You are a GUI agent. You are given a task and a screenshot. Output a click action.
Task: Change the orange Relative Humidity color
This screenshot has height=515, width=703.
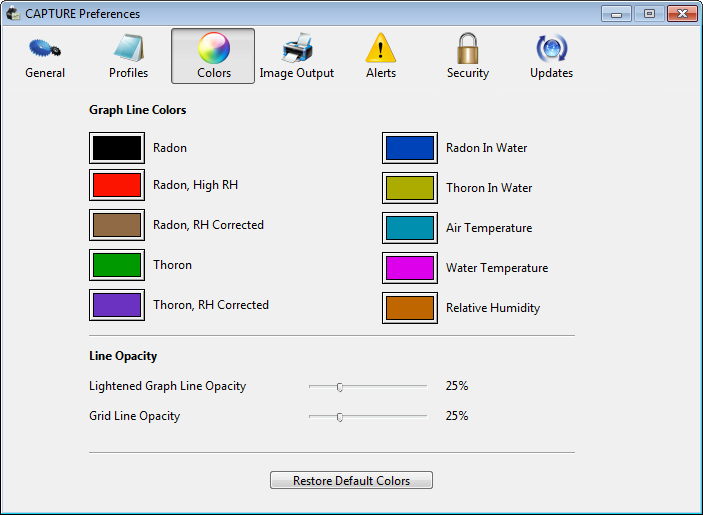410,308
